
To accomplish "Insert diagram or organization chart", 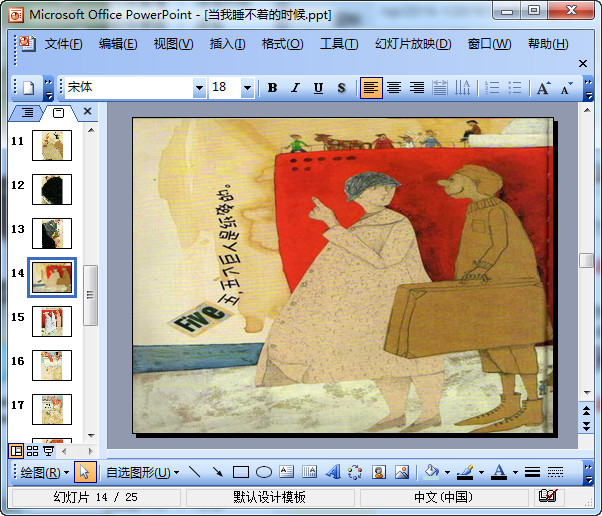I will tap(355, 472).
